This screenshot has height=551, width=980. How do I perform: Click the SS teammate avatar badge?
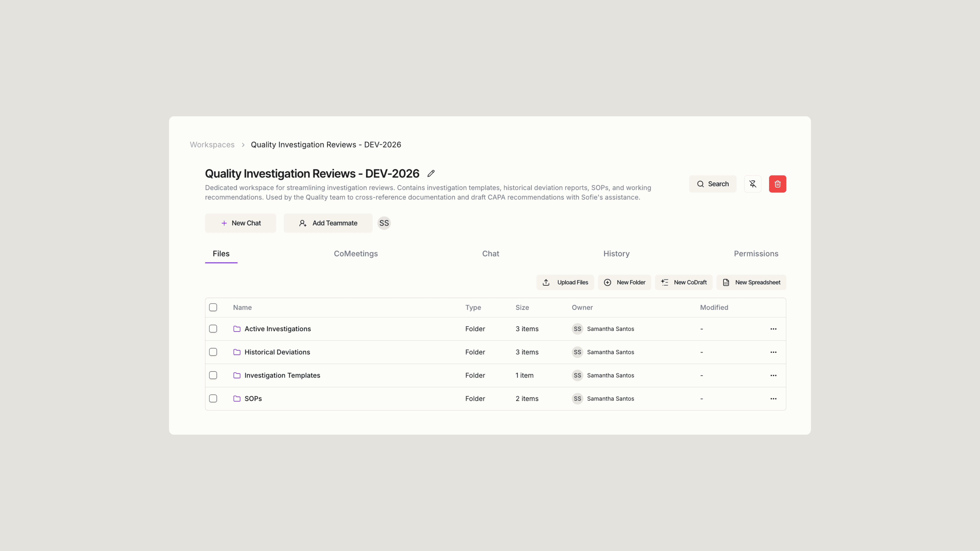click(x=384, y=223)
